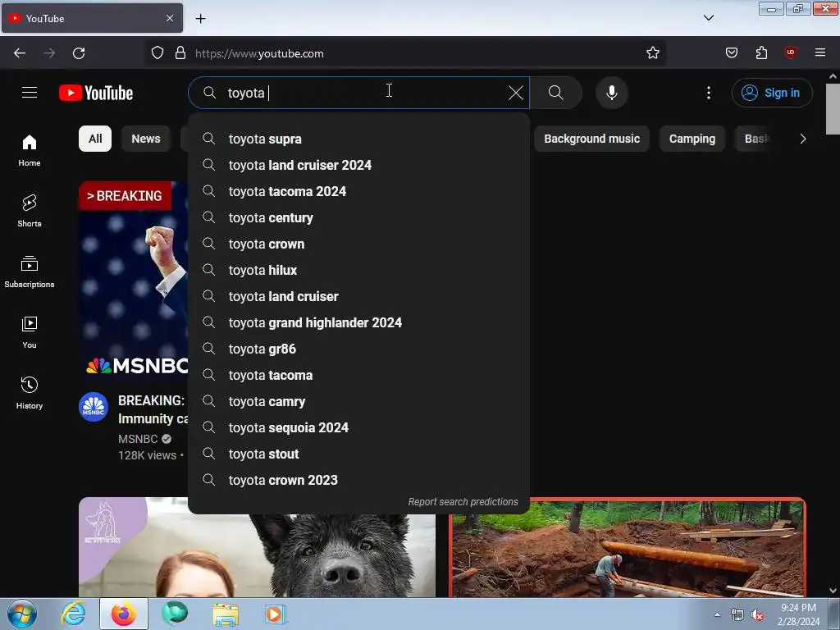Open History in the sidebar
Image resolution: width=840 pixels, height=630 pixels.
coord(30,393)
